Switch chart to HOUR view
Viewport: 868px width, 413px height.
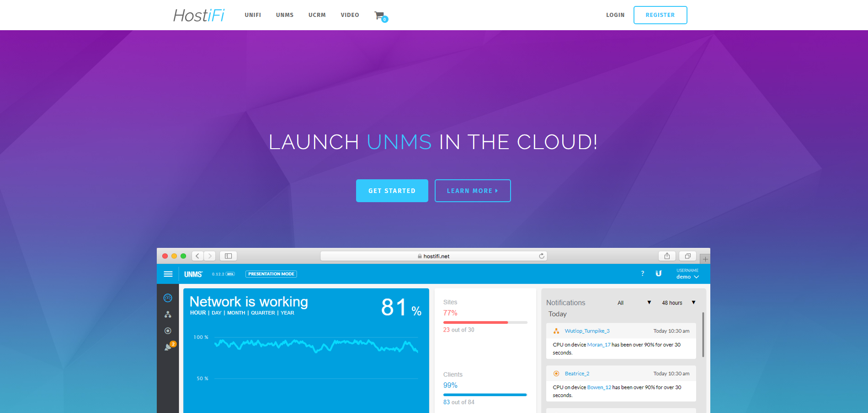[198, 313]
